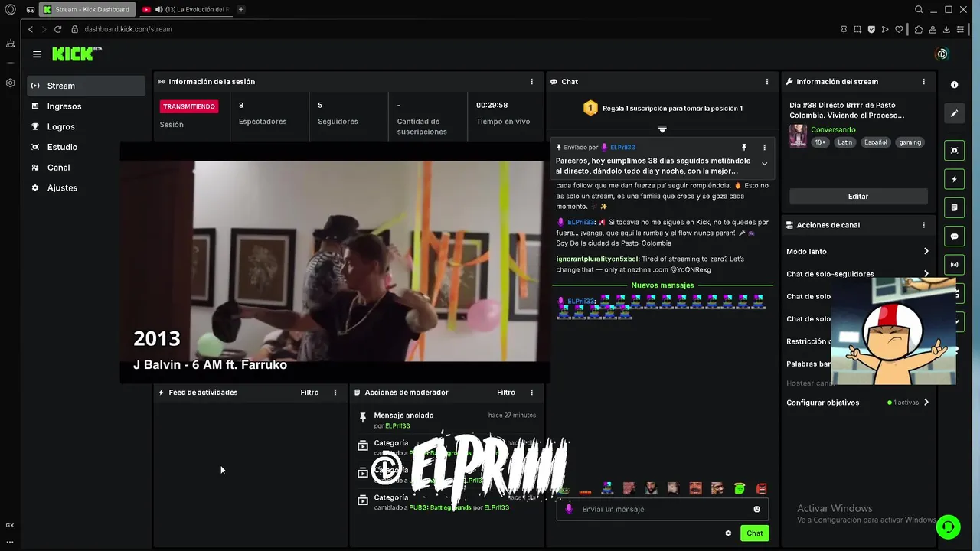
Task: Open the profile avatar at top right
Action: [x=942, y=54]
